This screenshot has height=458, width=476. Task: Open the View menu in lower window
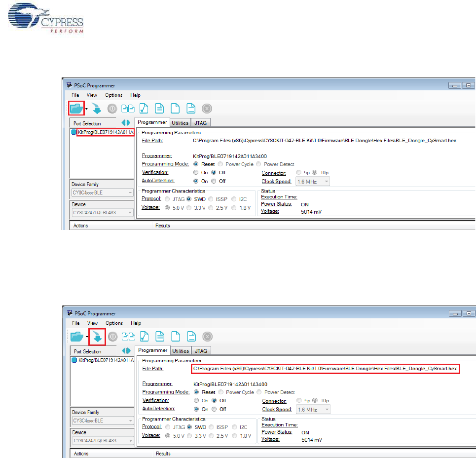click(x=92, y=323)
